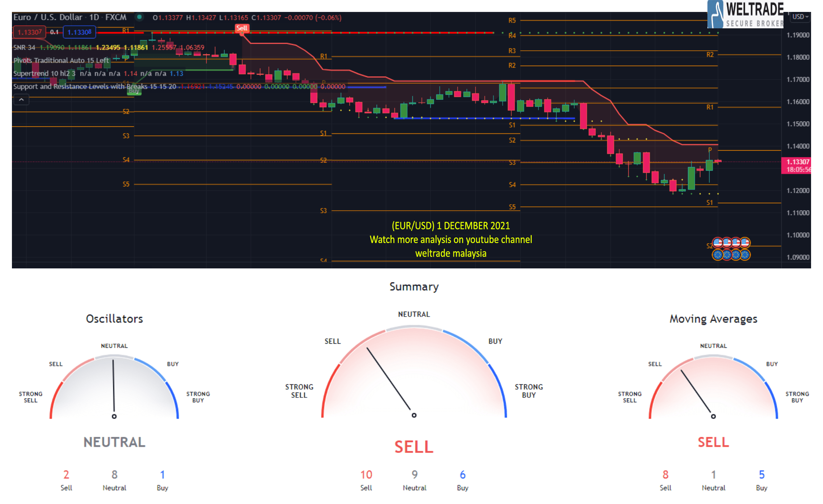Viewport: 823px width, 504px height.
Task: Click the Summary Buy count 6
Action: (x=463, y=475)
